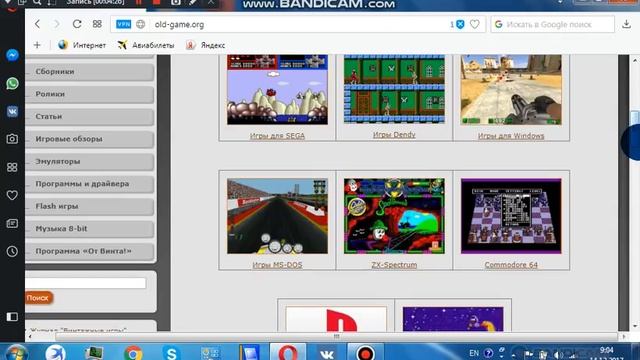Open the Яндекс bookmark

click(205, 45)
